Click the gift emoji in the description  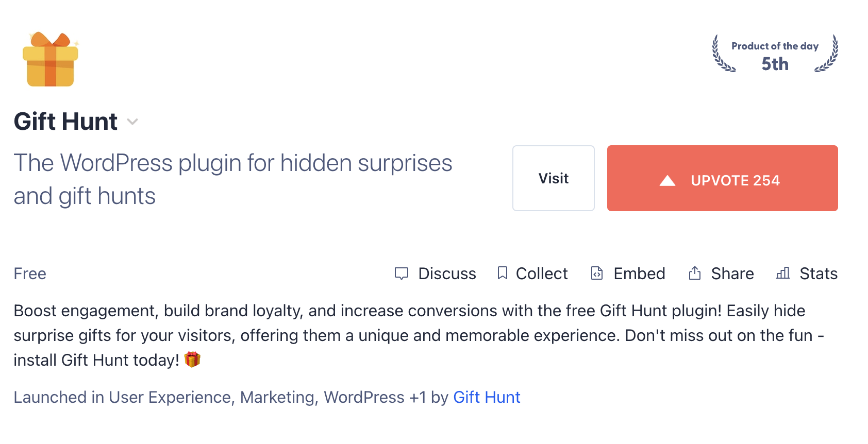[192, 360]
